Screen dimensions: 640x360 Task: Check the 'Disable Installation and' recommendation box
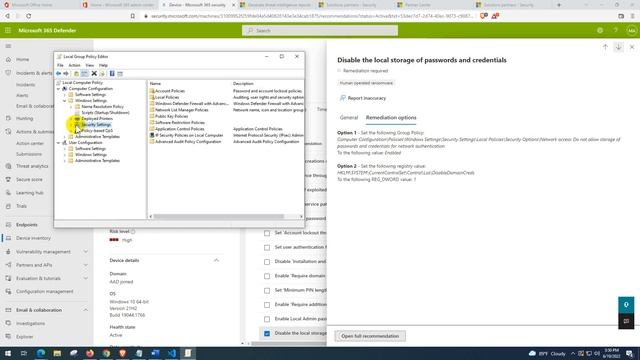(x=267, y=262)
